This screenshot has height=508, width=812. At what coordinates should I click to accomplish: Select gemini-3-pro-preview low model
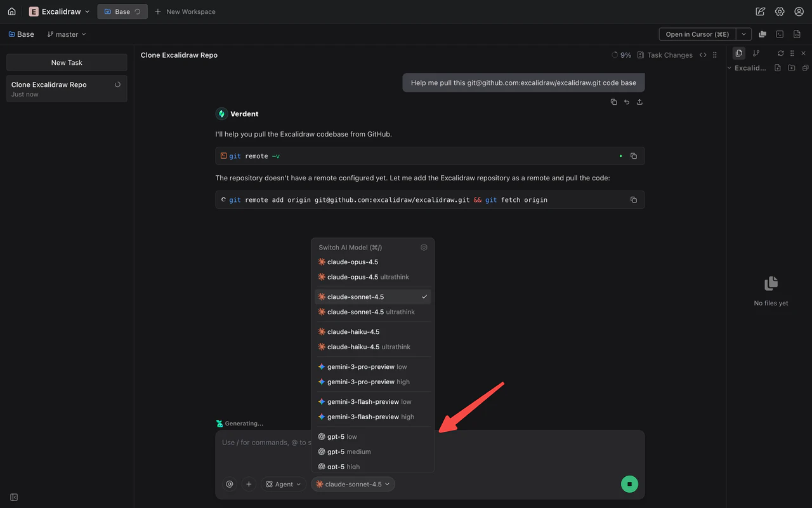pyautogui.click(x=373, y=367)
